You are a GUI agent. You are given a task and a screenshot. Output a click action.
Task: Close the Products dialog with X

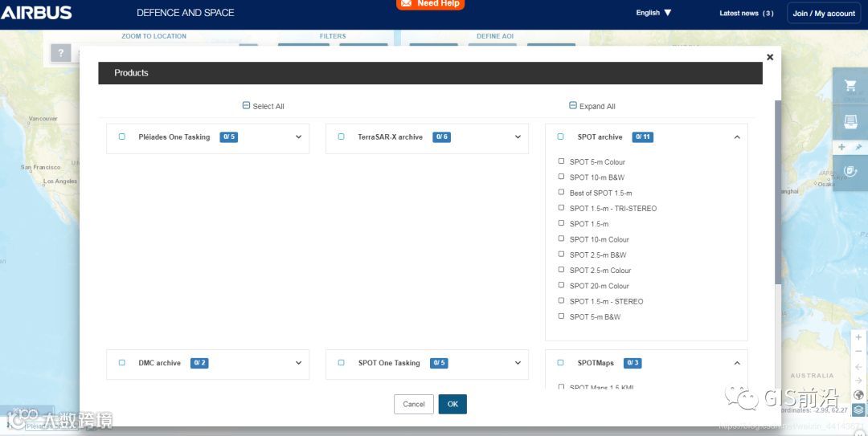[x=769, y=57]
